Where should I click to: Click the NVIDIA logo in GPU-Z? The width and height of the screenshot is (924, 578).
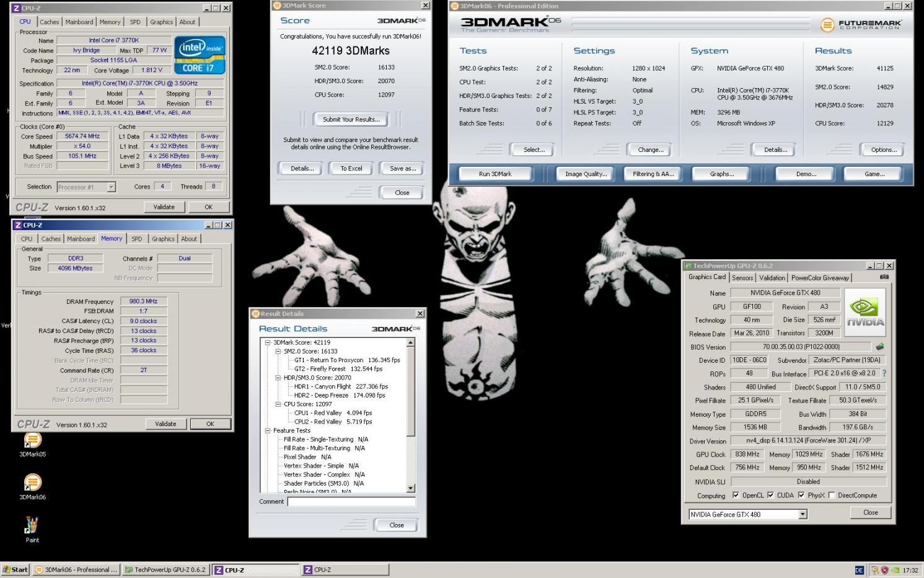coord(865,312)
